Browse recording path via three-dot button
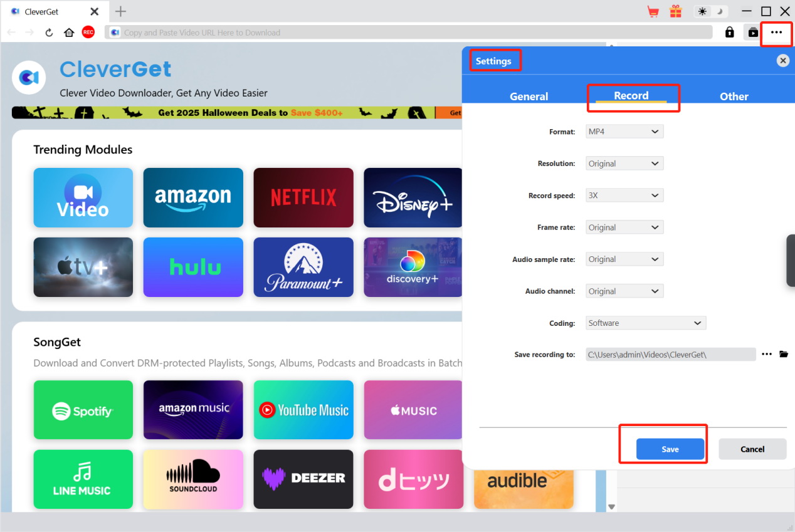The width and height of the screenshot is (795, 532). [767, 354]
